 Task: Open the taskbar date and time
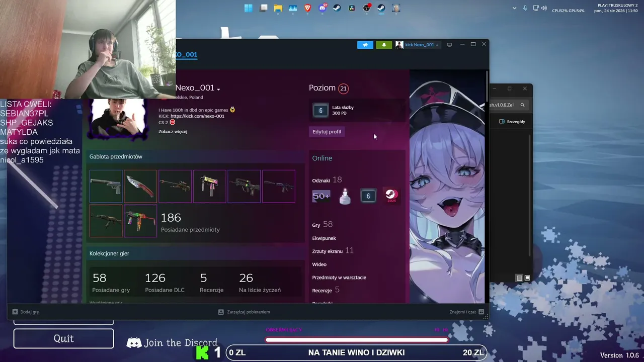tap(616, 8)
